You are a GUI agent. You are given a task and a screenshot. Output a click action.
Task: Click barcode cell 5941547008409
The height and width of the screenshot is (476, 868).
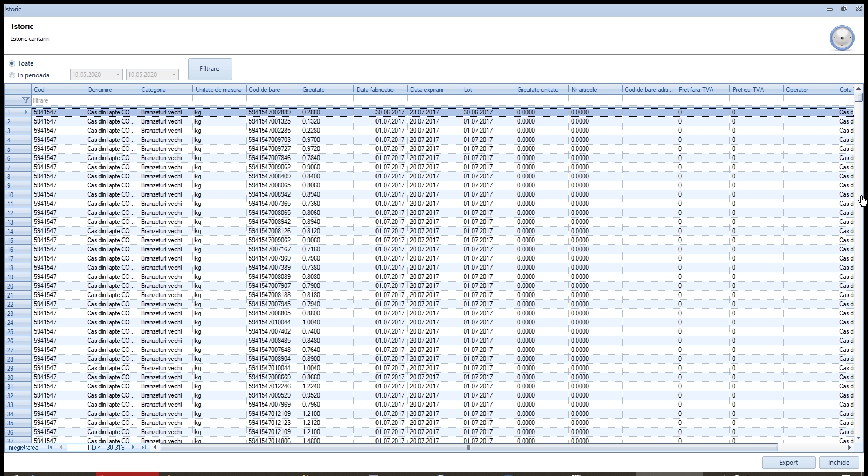(273, 176)
